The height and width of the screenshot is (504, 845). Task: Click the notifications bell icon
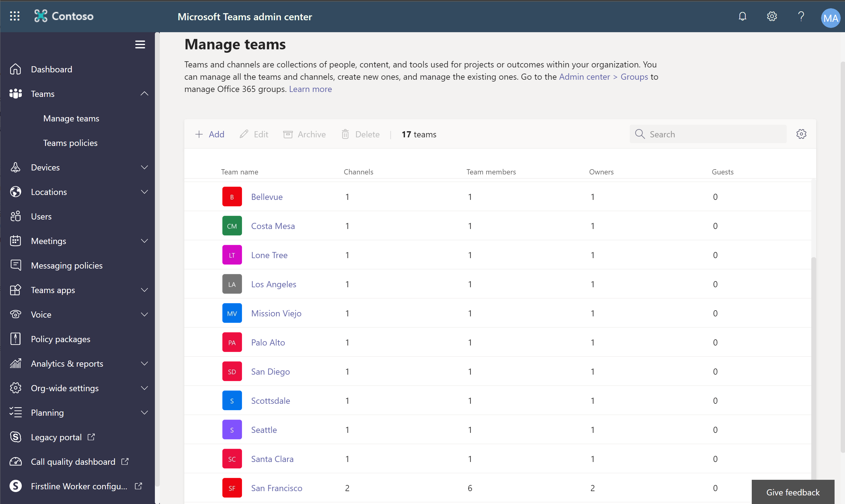tap(743, 16)
